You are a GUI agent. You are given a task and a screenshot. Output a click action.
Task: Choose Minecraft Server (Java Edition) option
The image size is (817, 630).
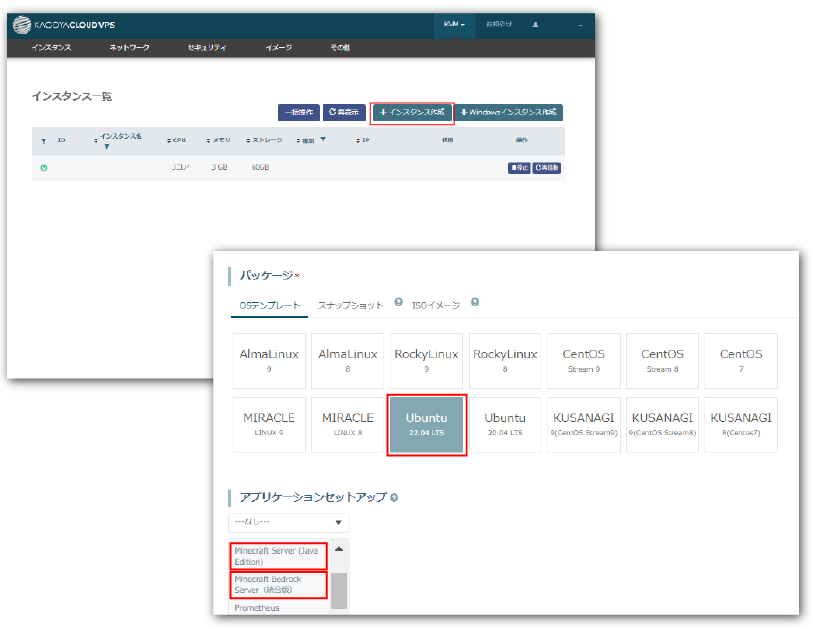[x=280, y=556]
